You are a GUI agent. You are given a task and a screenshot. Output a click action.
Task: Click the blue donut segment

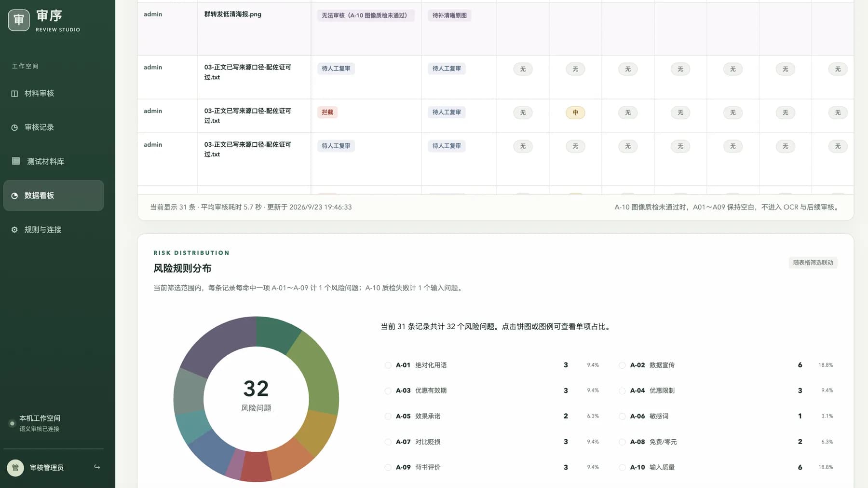pos(212,451)
